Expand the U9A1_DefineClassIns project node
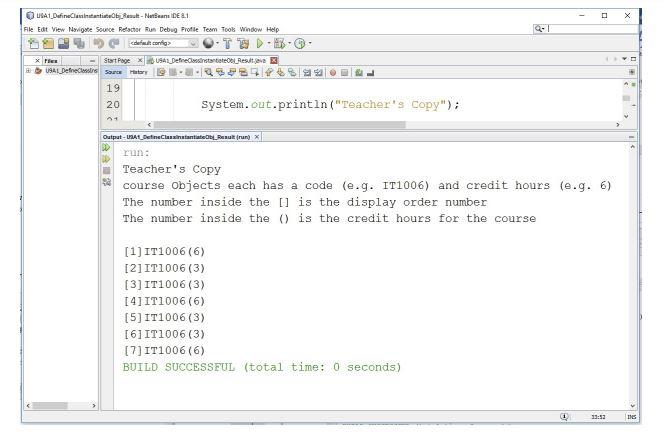Viewport: 665px width, 437px height. [x=28, y=71]
